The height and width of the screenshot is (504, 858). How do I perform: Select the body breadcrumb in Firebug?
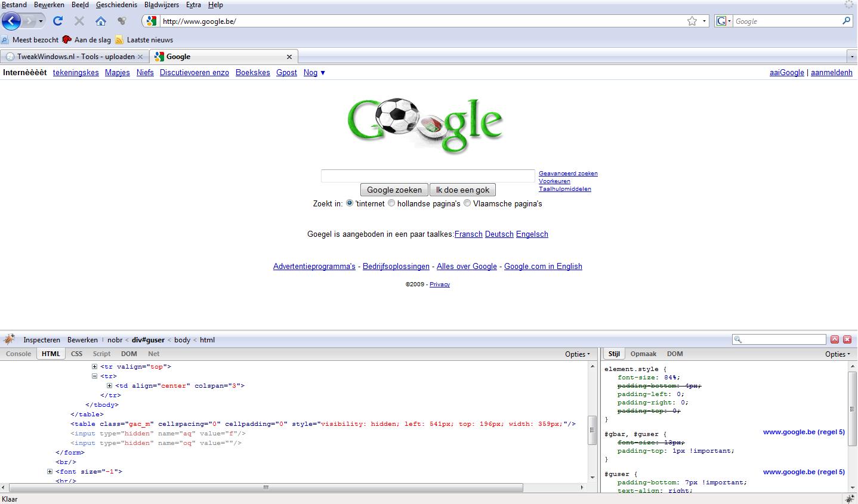(x=182, y=340)
